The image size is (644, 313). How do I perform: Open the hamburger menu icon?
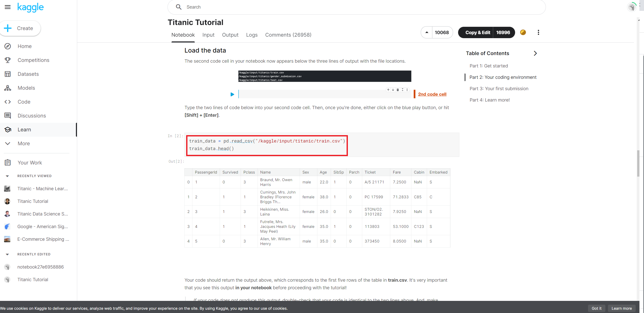pos(8,7)
